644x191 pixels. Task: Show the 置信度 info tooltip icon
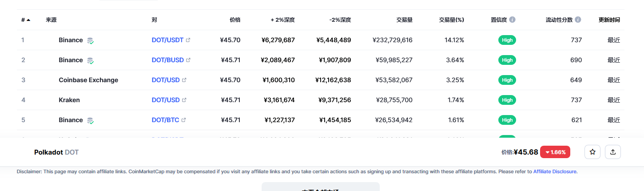click(512, 20)
